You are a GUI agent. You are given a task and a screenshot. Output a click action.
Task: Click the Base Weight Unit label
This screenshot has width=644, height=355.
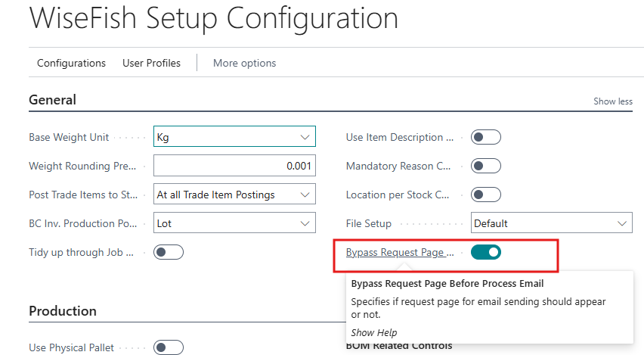(x=69, y=138)
